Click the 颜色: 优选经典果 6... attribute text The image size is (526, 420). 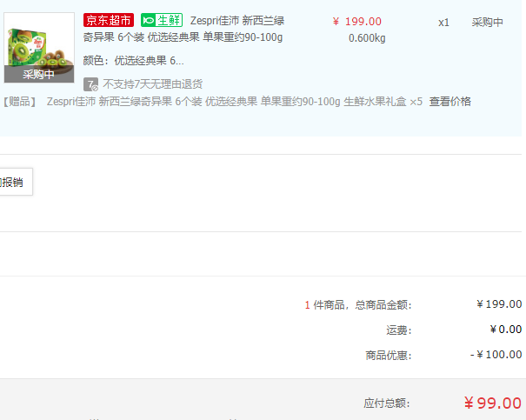[134, 61]
